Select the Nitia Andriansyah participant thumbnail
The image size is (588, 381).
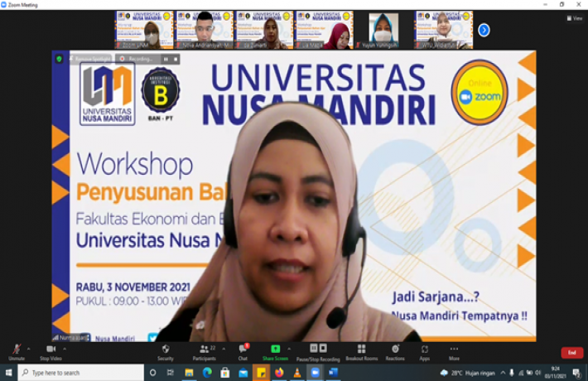click(204, 30)
